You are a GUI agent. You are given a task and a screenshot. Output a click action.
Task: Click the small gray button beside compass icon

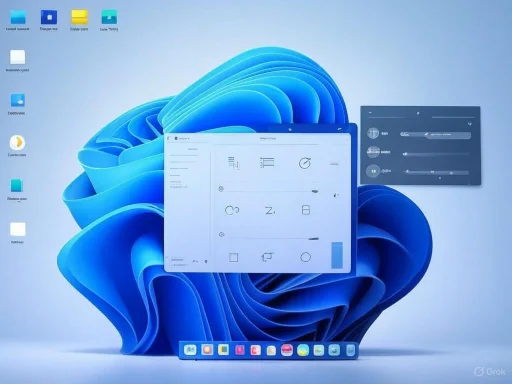[334, 164]
